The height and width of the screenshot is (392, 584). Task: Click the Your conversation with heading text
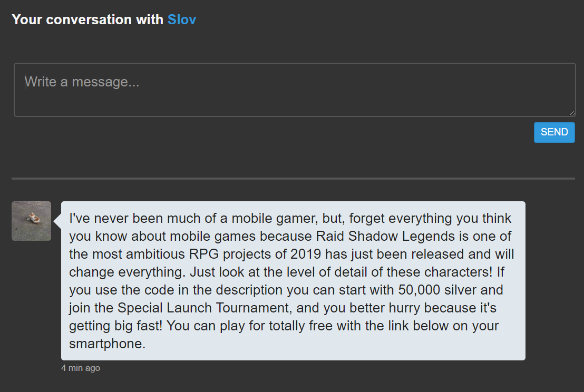[87, 19]
